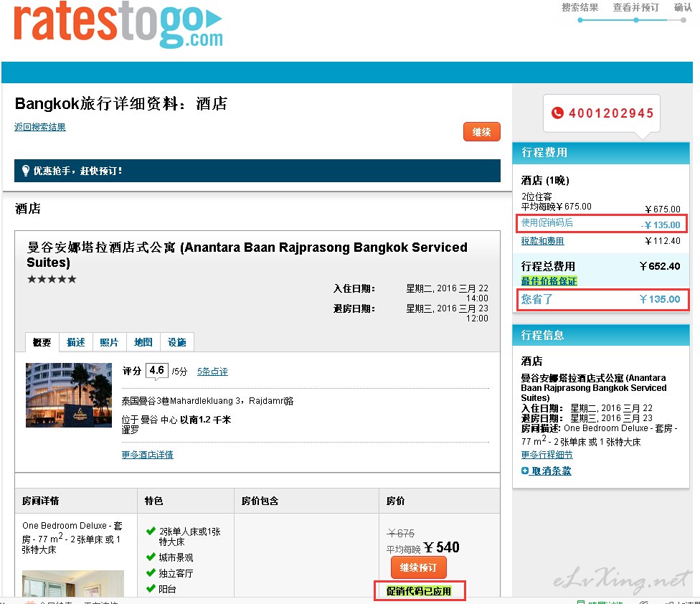
Task: Click the 最佳价格保证 link
Action: [549, 280]
